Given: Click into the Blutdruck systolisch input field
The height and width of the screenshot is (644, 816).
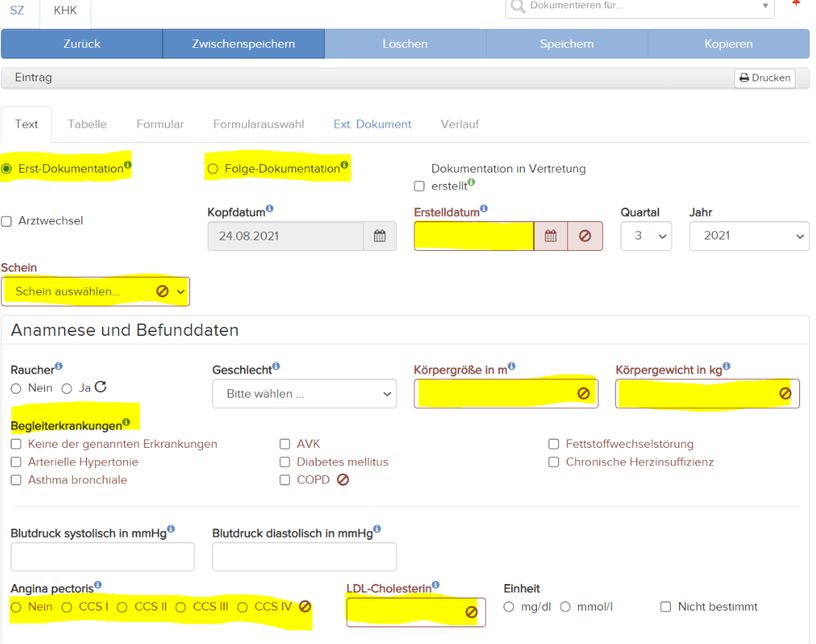Looking at the screenshot, I should 102,556.
